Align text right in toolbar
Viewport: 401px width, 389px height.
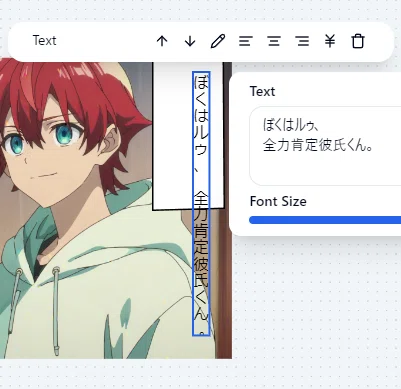click(x=302, y=41)
